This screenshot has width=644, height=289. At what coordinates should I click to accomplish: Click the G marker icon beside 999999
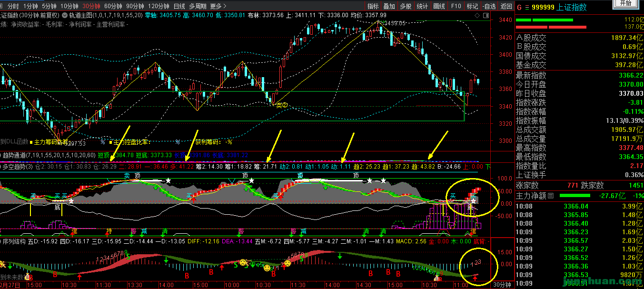[519, 8]
